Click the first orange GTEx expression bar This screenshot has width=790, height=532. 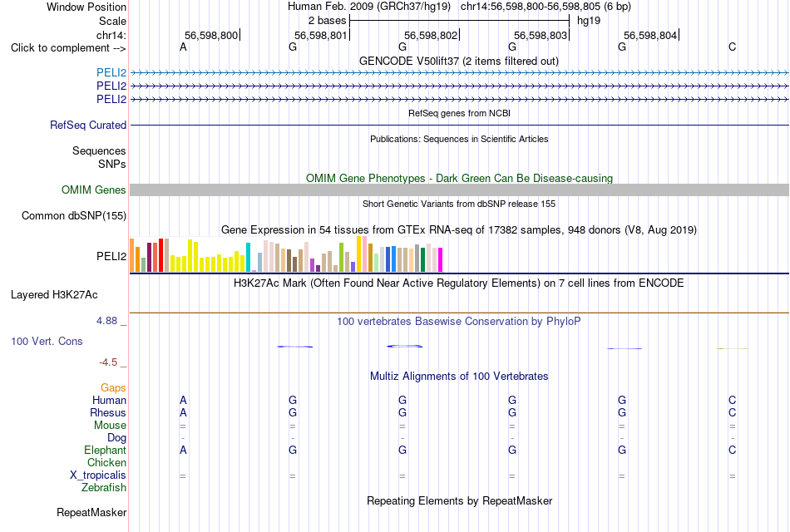132,255
